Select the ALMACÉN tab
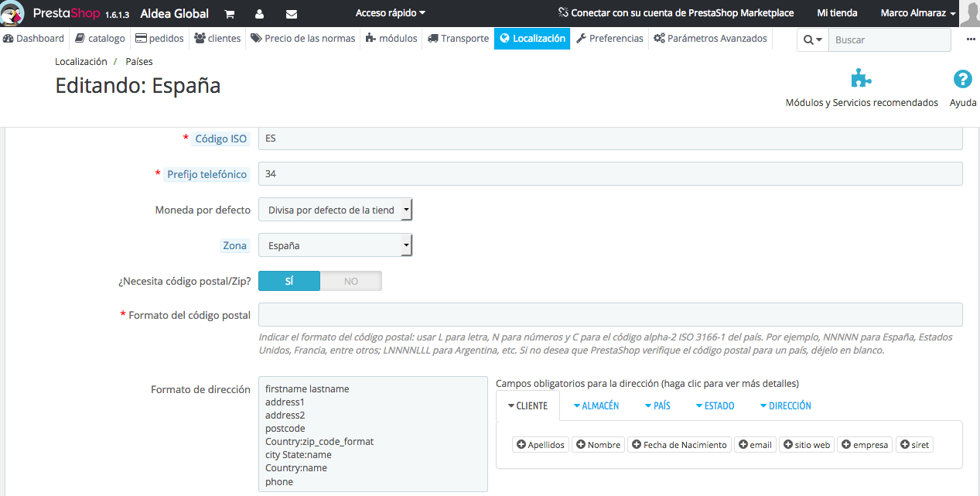The width and height of the screenshot is (980, 496). tap(596, 405)
